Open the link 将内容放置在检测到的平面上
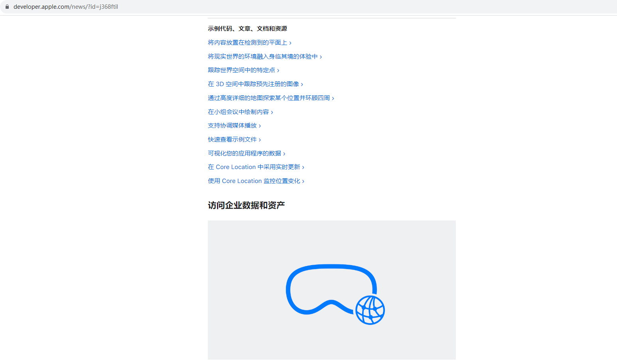Image resolution: width=617 pixels, height=364 pixels. [x=247, y=43]
